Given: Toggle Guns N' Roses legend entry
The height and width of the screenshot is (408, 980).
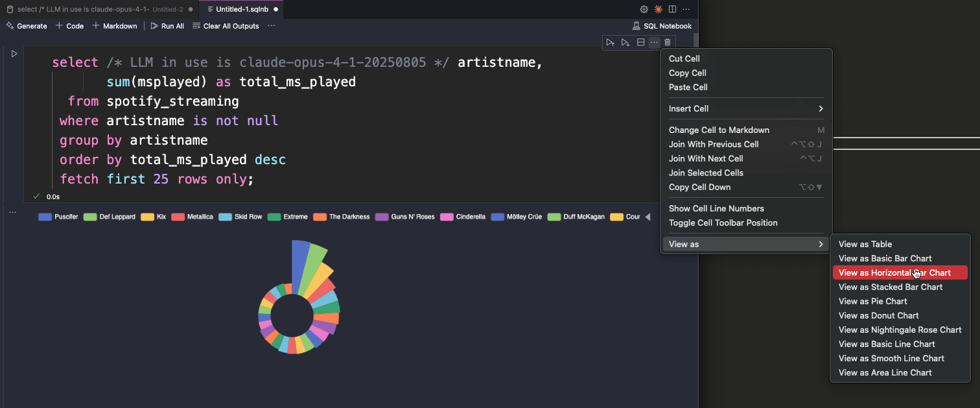Looking at the screenshot, I should coord(405,217).
